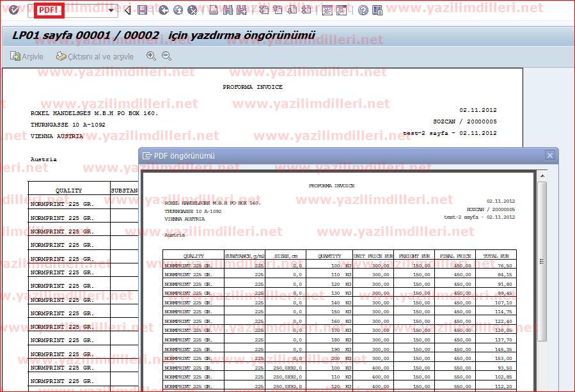Click QUALITY header in background preview table

68,191
